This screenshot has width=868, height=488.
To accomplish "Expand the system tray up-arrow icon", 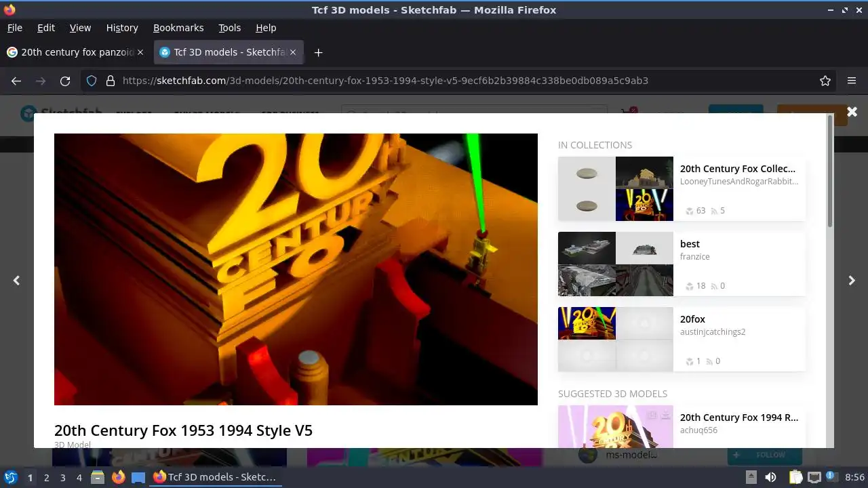I will coord(751,477).
